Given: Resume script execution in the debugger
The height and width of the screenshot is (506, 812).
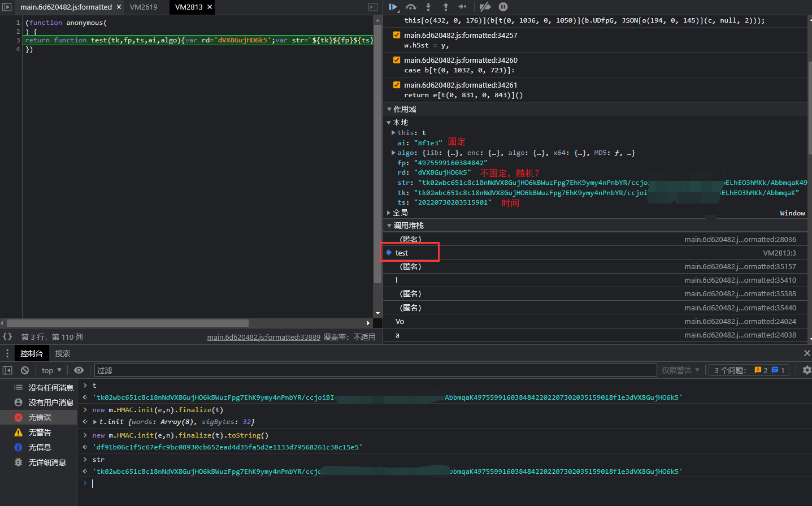Looking at the screenshot, I should click(393, 7).
